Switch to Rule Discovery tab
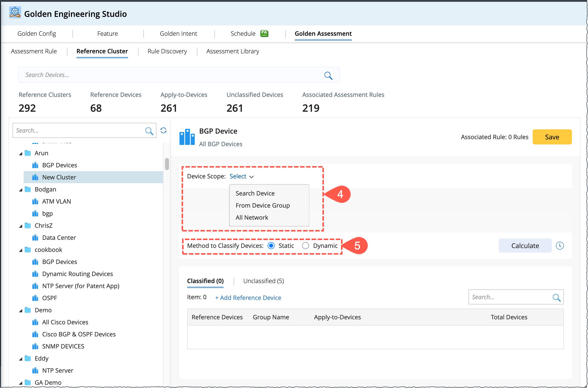 point(167,51)
